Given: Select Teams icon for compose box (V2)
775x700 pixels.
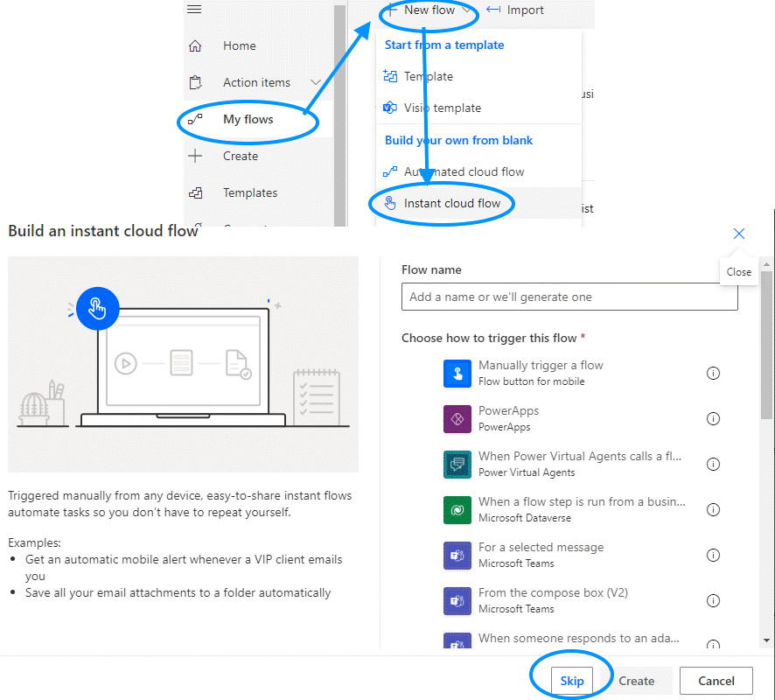Looking at the screenshot, I should 457,600.
